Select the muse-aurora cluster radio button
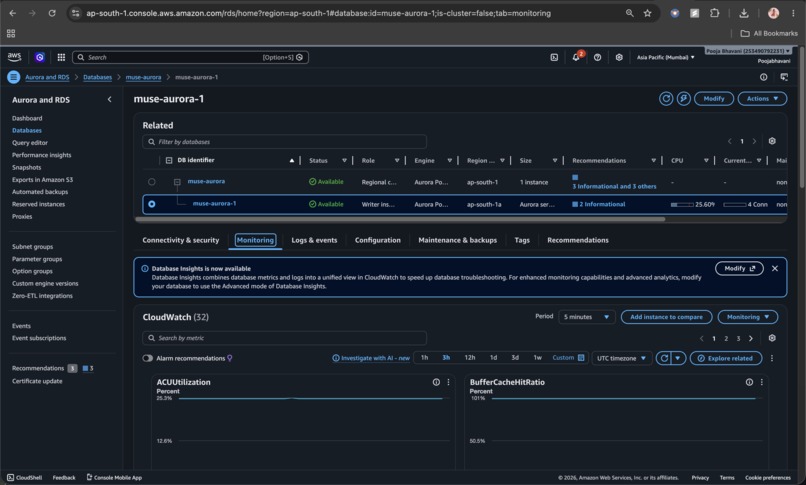Screen dimensions: 806x485 point(152,182)
